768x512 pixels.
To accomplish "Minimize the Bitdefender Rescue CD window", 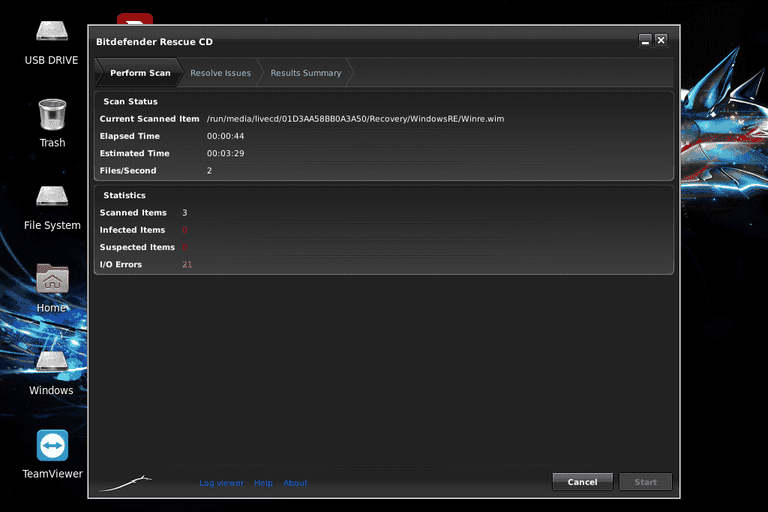I will [645, 40].
